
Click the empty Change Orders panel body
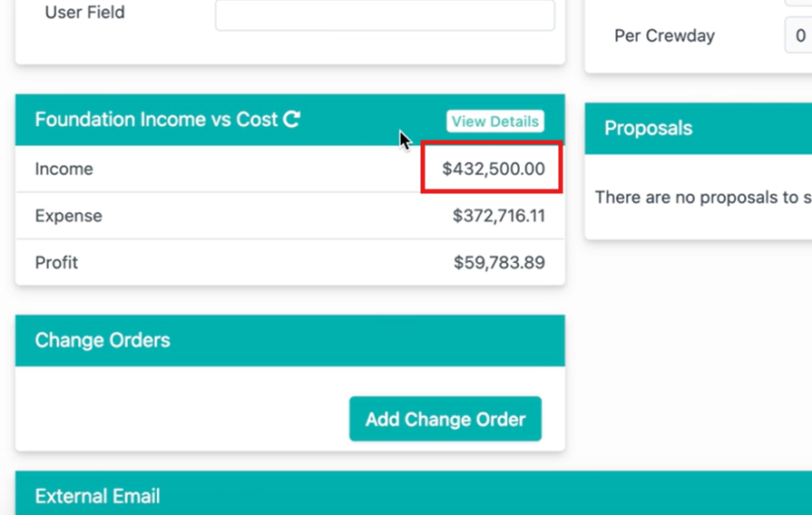point(290,409)
